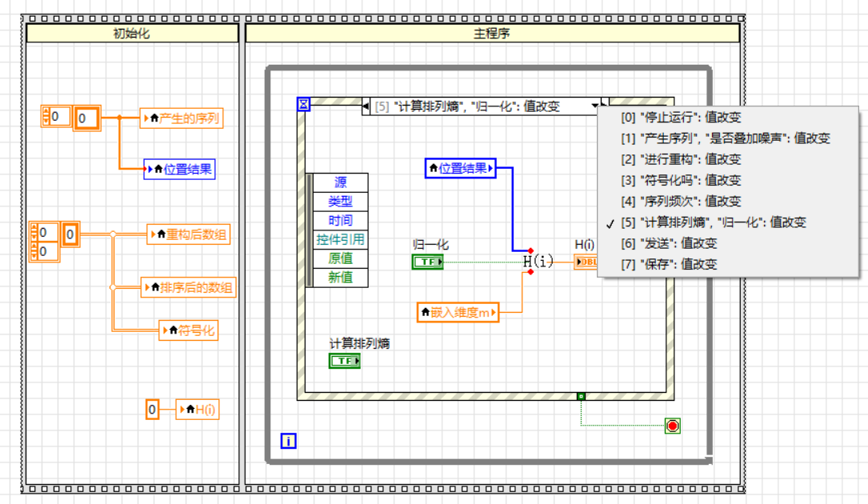Screen dimensions: 868x504
Task: Open the event case selector dropdown arrow
Action: coord(594,105)
